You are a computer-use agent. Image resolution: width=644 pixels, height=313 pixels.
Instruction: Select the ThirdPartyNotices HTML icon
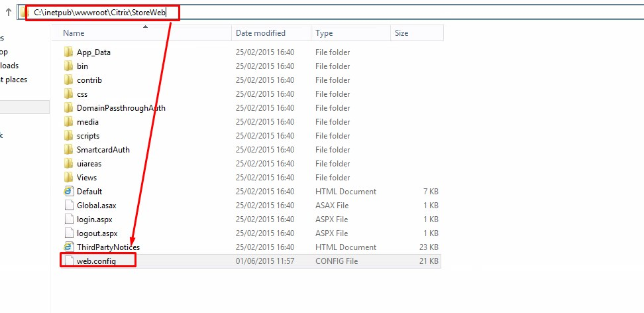tap(68, 247)
